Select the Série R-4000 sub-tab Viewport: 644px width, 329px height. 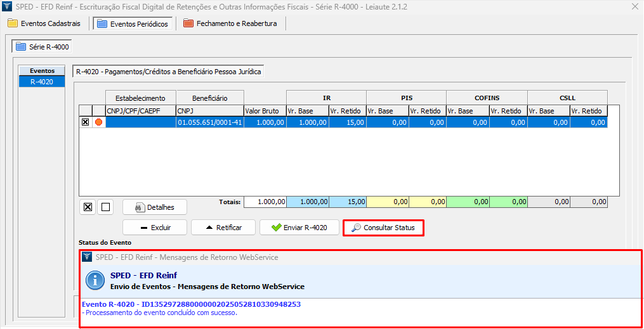point(42,46)
